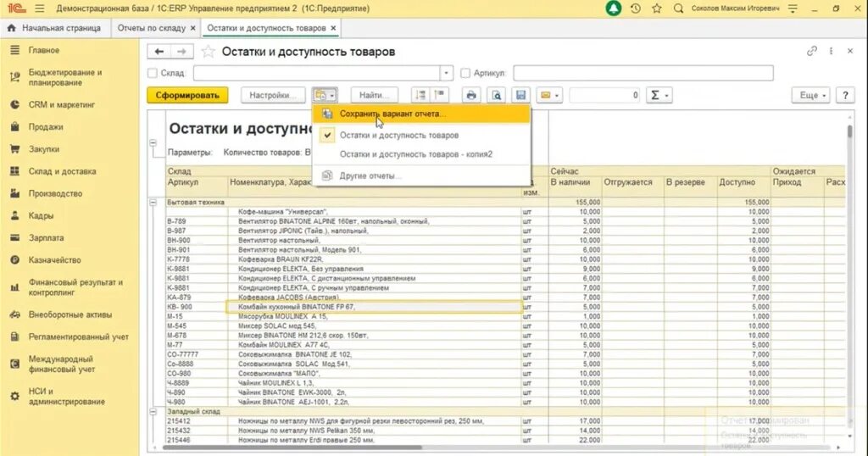The image size is (868, 456).
Task: Open the Склад field dropdown arrow
Action: tap(447, 73)
